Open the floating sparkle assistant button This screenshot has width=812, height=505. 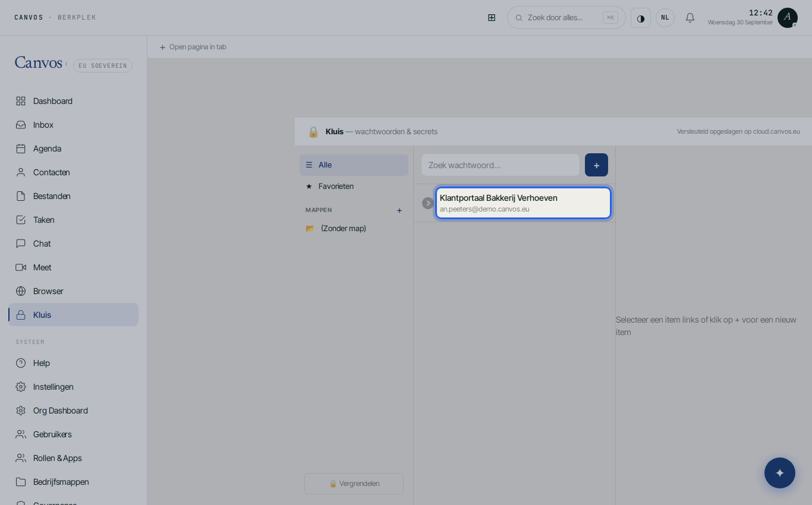[x=780, y=473]
